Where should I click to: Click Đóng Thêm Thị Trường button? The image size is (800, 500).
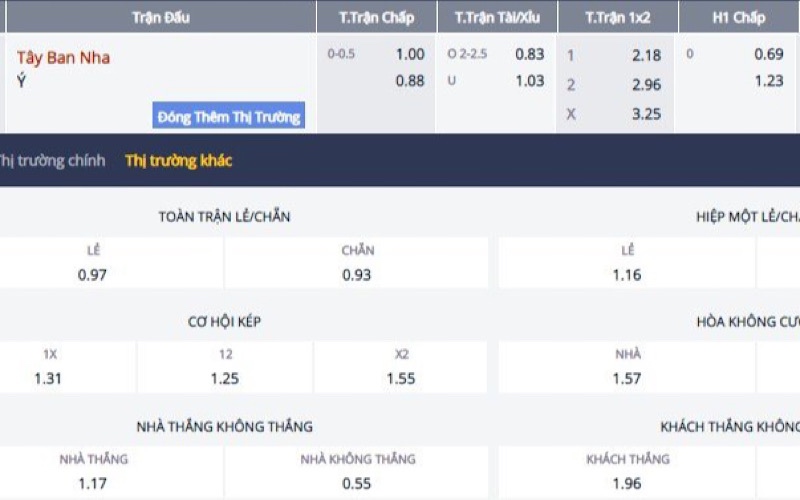pyautogui.click(x=229, y=117)
